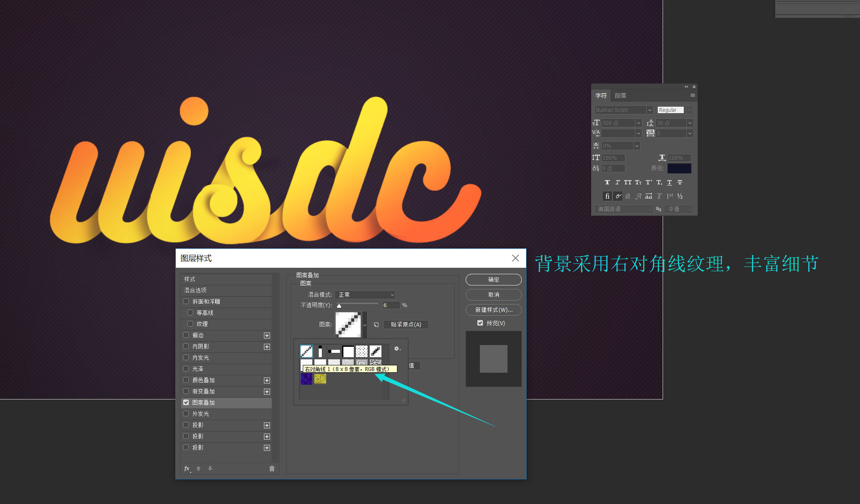860x504 pixels.
Task: Click the dark text 颜色 color swatch
Action: pos(679,168)
